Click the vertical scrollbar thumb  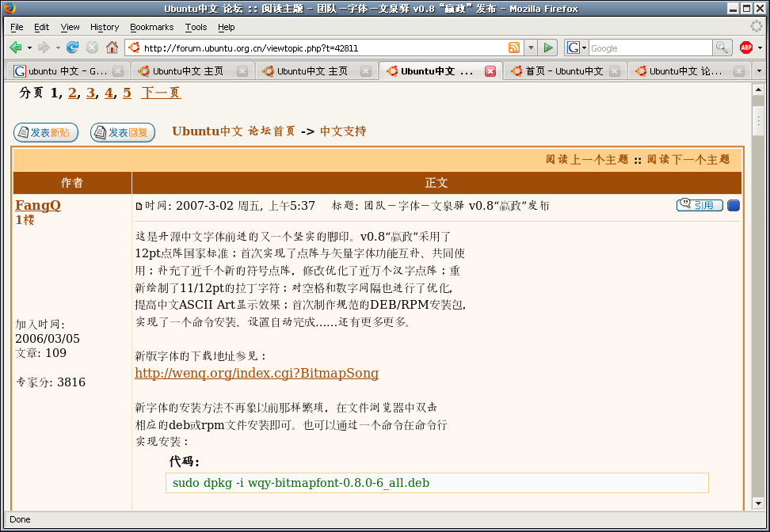pyautogui.click(x=759, y=121)
